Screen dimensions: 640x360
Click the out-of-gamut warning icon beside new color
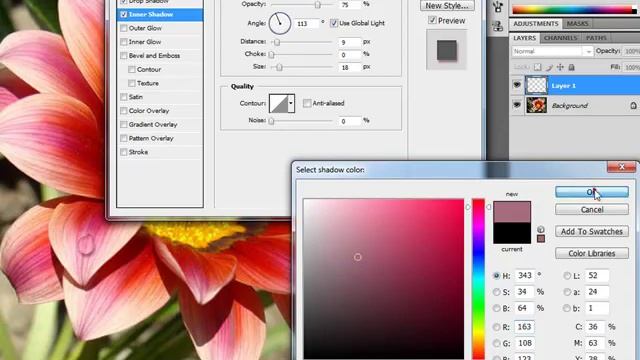[540, 229]
